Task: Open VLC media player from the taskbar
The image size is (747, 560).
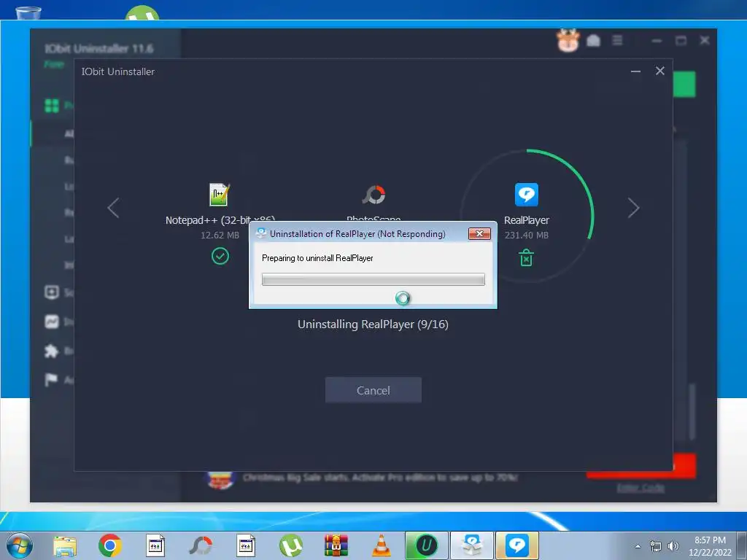Action: click(381, 545)
